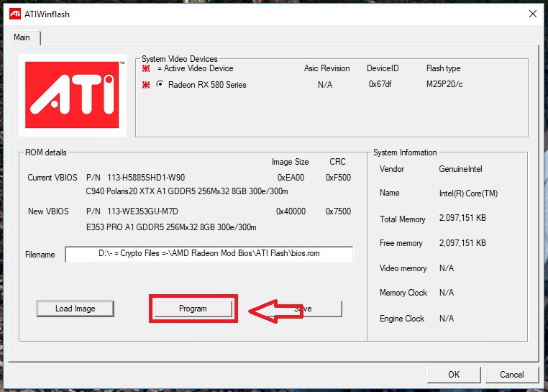Click the Load Image button

pos(75,309)
